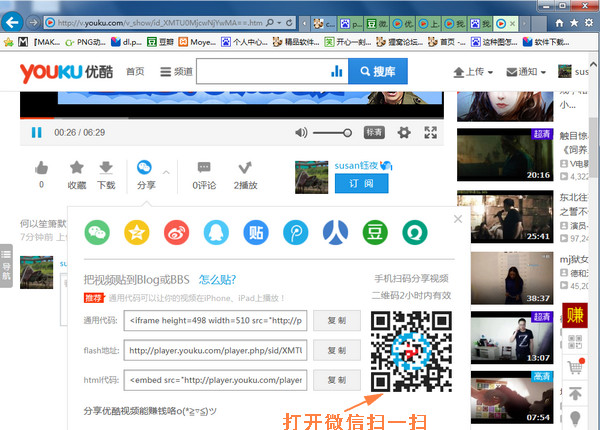Add video to favorites via 收藏 star
The image size is (600, 430).
77,167
